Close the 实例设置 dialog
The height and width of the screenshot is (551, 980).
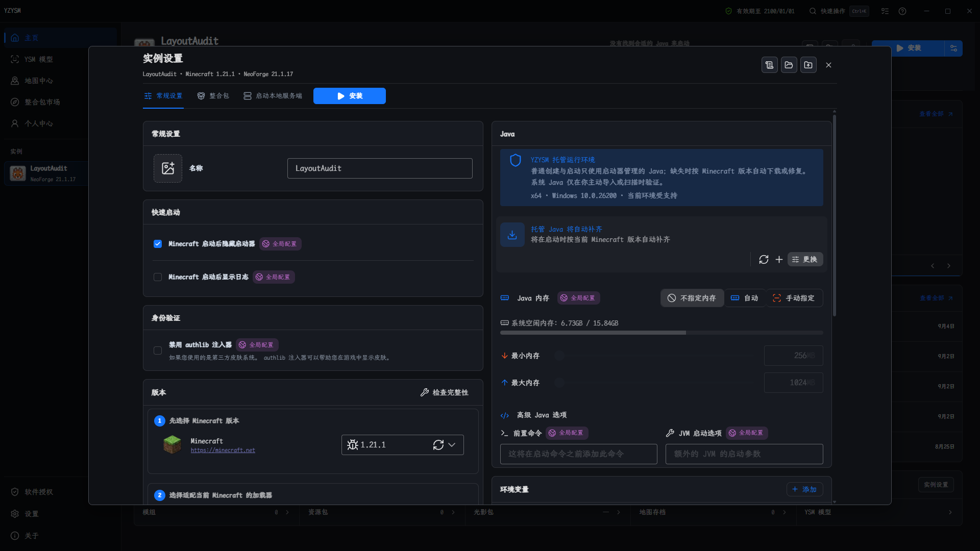(x=828, y=65)
